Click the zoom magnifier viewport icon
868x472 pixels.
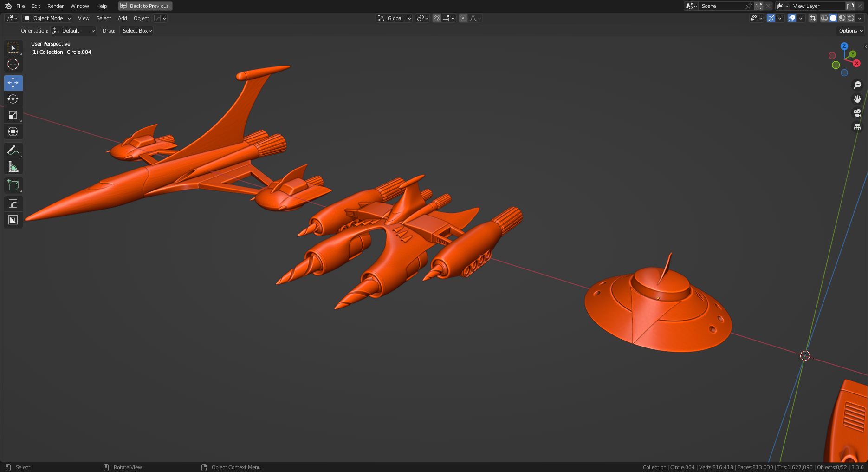click(x=857, y=85)
